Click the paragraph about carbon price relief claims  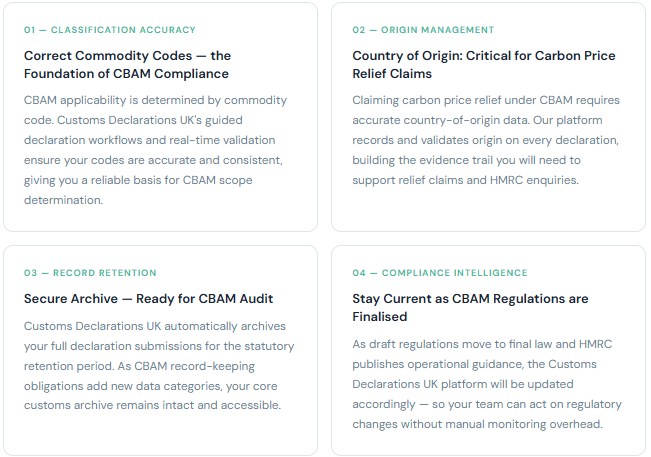pos(486,140)
